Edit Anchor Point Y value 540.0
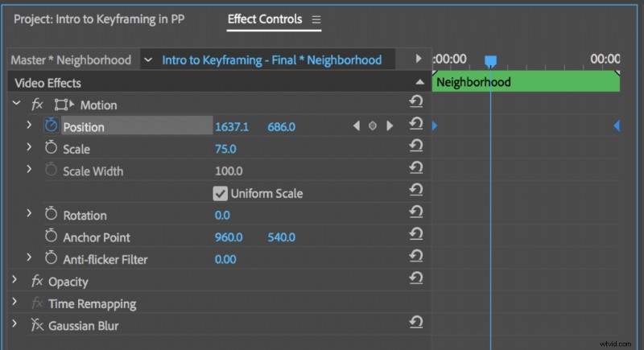The image size is (644, 350). [281, 237]
